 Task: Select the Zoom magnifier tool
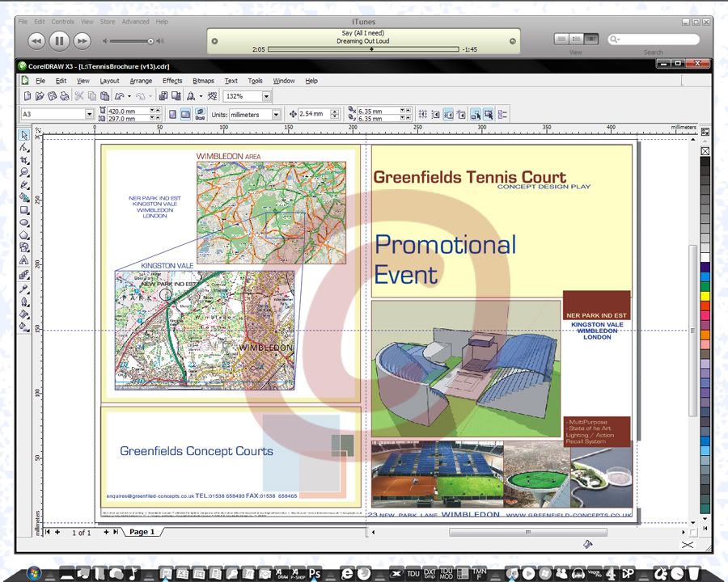tap(24, 172)
